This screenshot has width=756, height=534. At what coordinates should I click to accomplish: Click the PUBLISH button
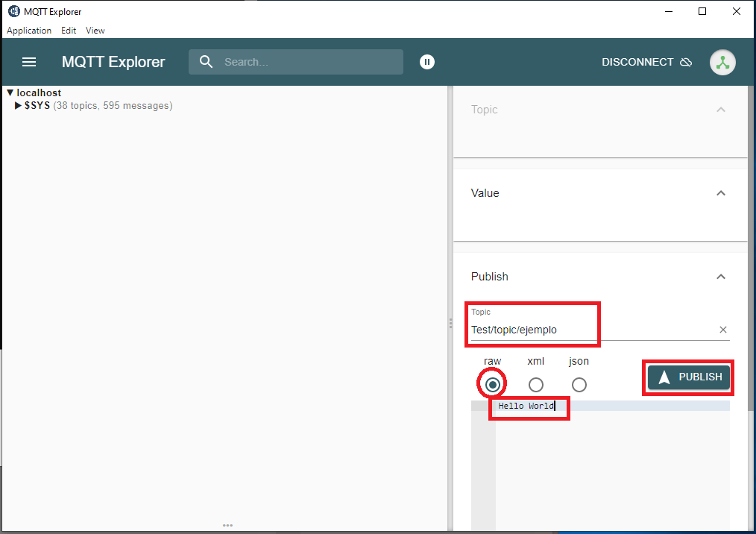(688, 377)
